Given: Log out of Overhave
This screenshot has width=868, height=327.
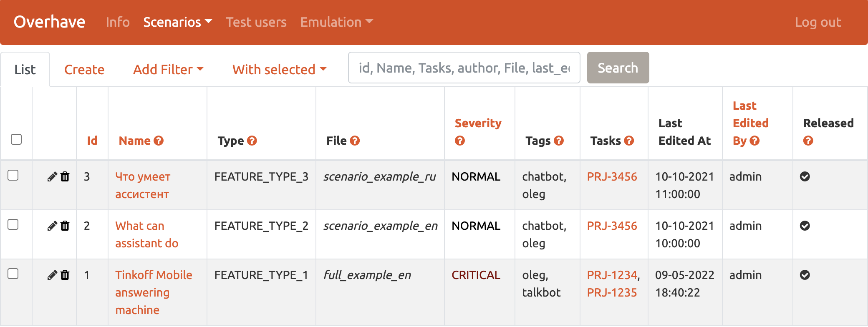Looking at the screenshot, I should pyautogui.click(x=818, y=22).
